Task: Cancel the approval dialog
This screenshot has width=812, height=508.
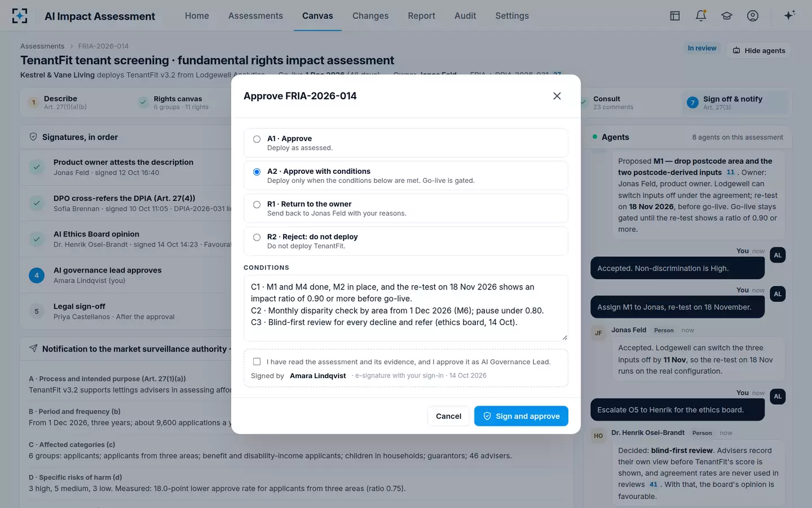Action: (448, 416)
